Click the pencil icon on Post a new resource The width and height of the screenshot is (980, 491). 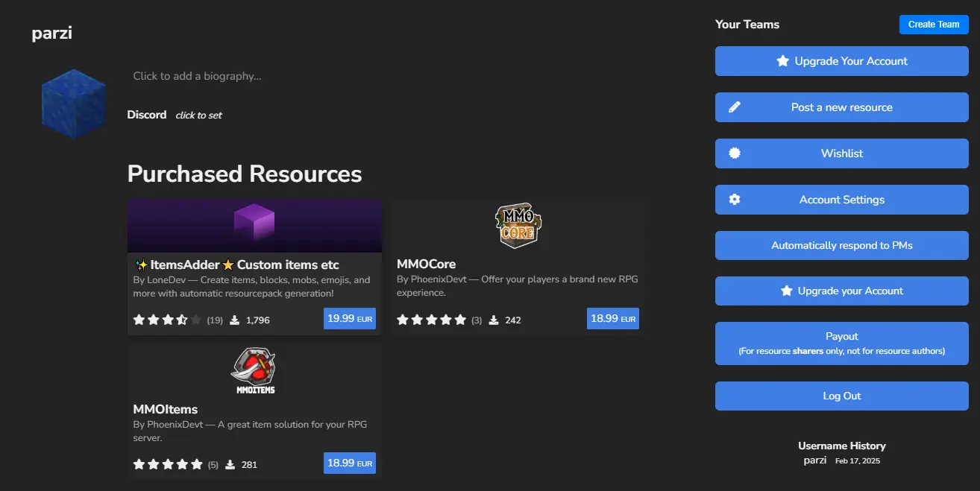click(x=735, y=107)
